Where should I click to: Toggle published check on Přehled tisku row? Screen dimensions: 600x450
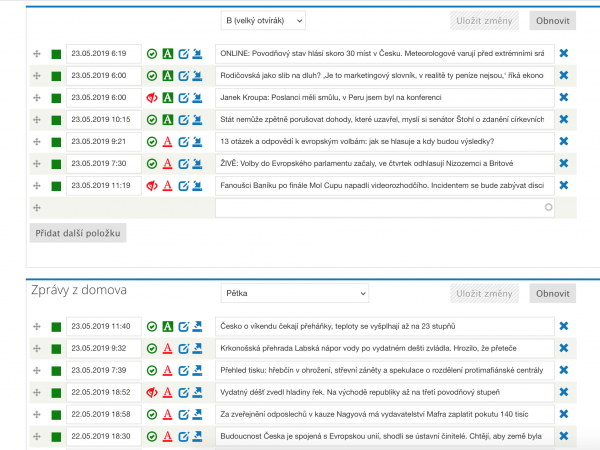pyautogui.click(x=152, y=371)
